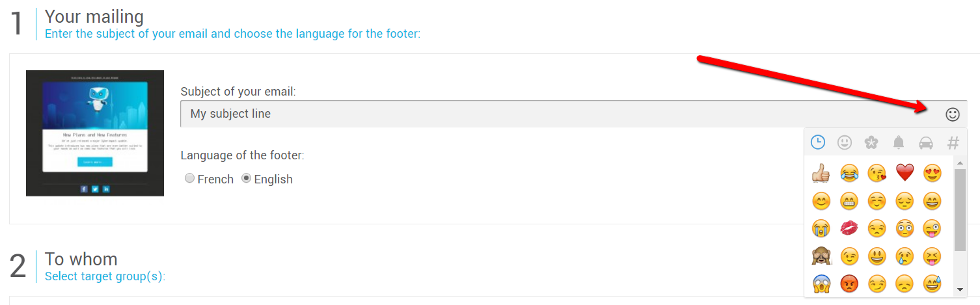Select the see-no-evil monkey emoji
This screenshot has width=980, height=305.
click(821, 256)
